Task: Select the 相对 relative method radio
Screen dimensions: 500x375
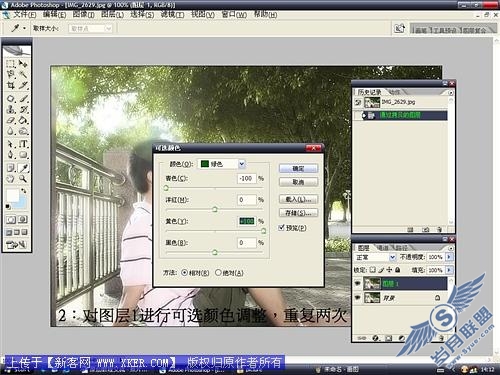Action: [184, 273]
